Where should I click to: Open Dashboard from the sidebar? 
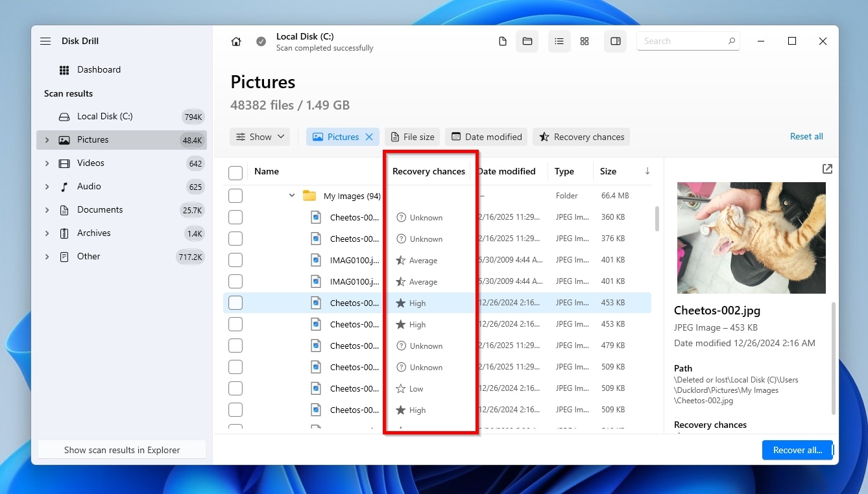click(99, 70)
